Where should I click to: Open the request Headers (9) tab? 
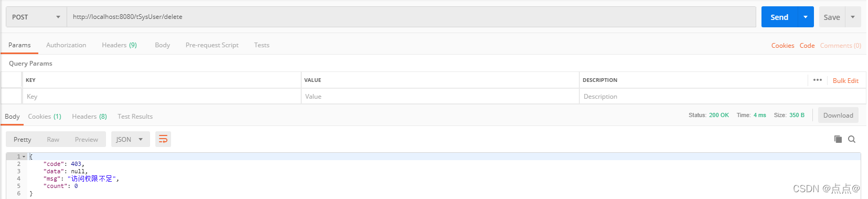tap(119, 45)
